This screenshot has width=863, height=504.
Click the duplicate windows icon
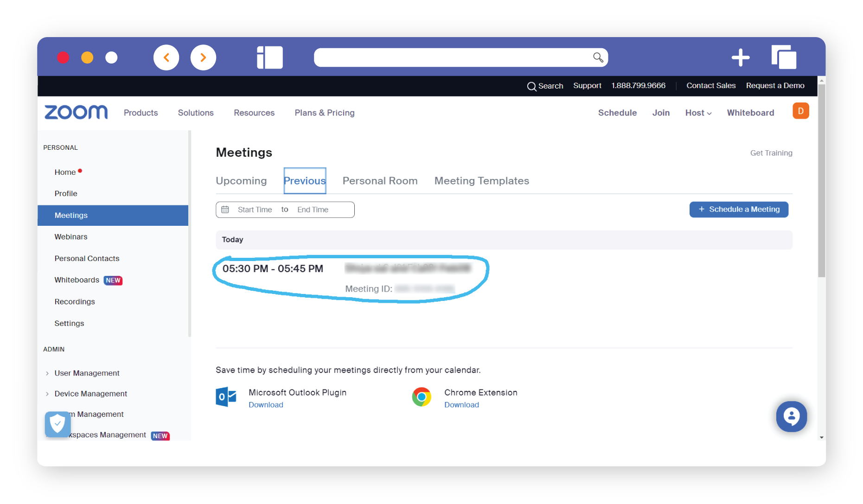784,57
